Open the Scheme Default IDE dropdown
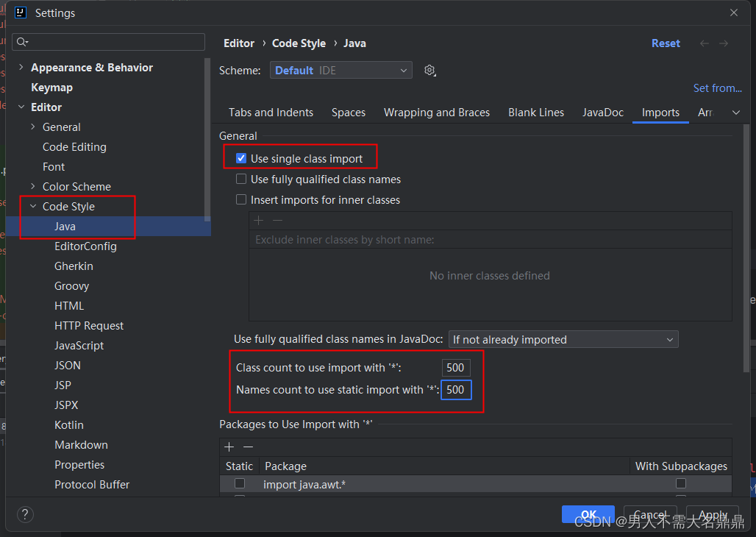The width and height of the screenshot is (756, 537). [x=341, y=71]
